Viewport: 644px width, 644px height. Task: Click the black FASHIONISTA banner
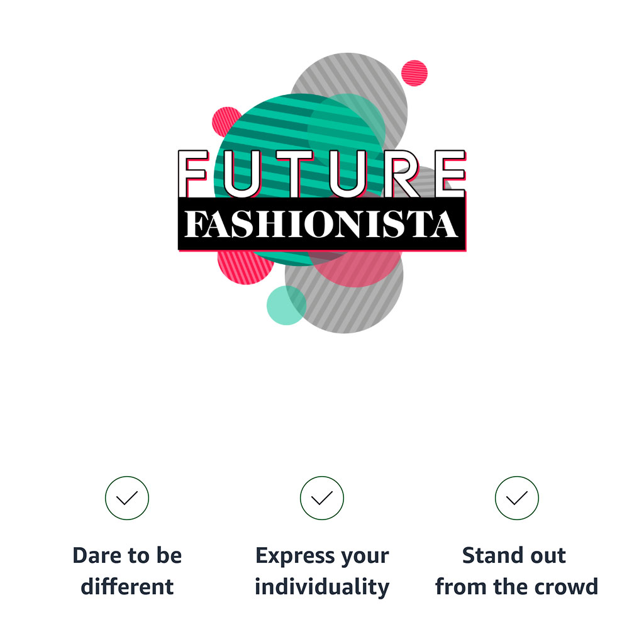point(322,225)
